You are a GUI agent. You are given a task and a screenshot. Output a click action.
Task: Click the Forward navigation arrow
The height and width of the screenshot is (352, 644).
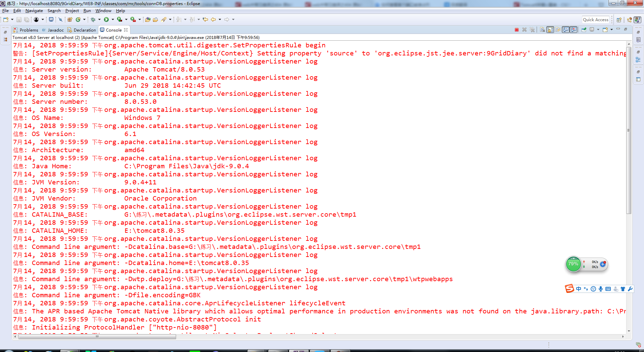(227, 19)
